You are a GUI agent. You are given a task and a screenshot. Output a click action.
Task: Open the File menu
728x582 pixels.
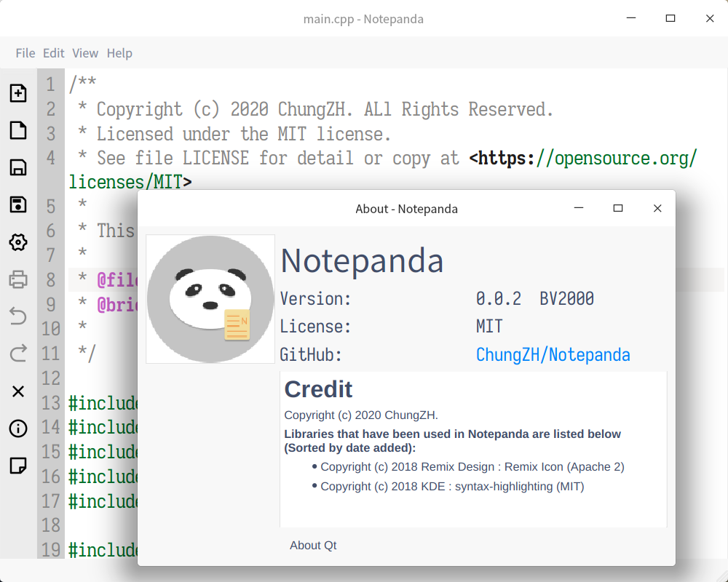[x=25, y=53]
